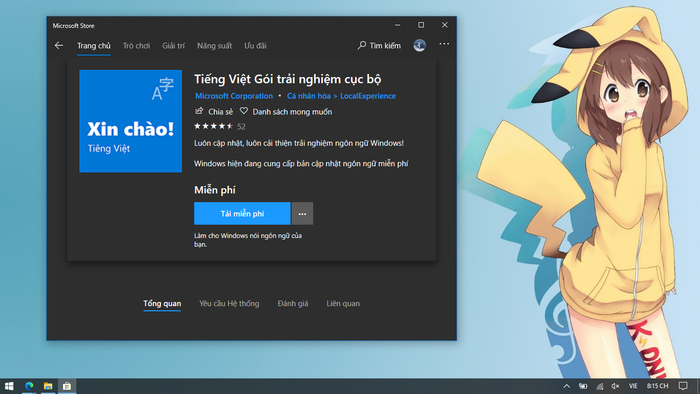
Task: Click the battery status tray icon
Action: point(583,386)
